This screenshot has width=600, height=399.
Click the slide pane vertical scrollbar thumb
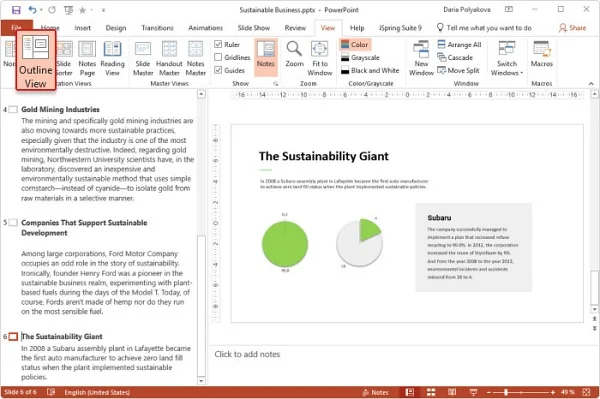pos(594,288)
